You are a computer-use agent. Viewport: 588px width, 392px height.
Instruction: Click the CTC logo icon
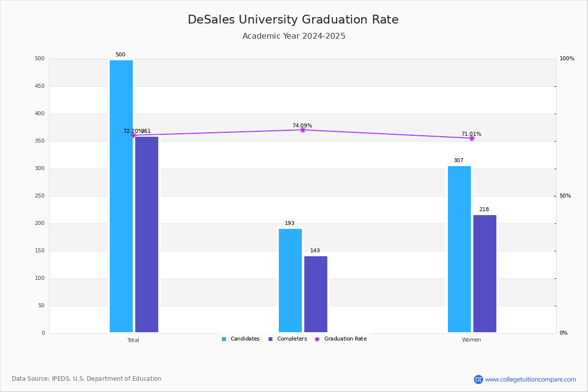(478, 379)
